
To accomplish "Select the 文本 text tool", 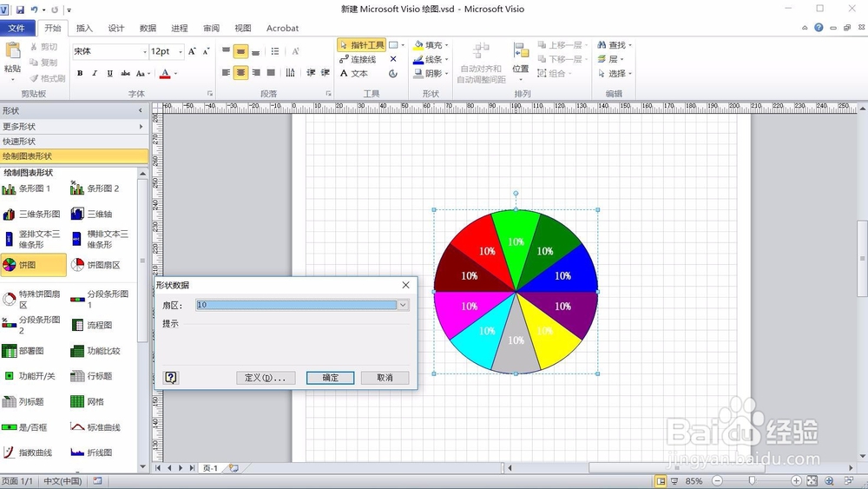I will tap(354, 73).
